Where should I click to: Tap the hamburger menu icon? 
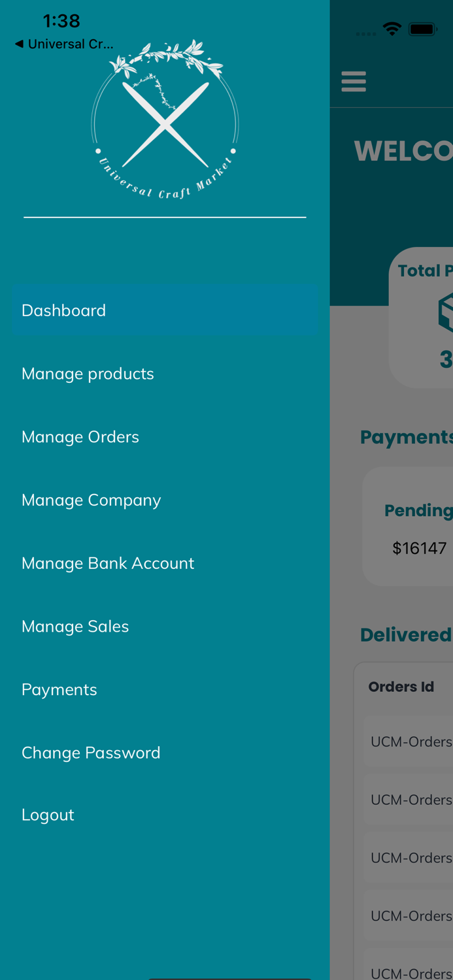pos(354,82)
